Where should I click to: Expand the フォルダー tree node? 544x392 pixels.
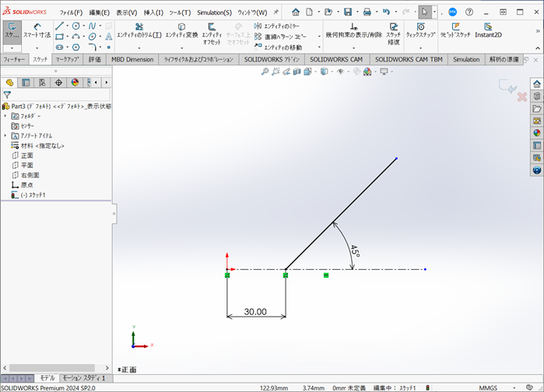pyautogui.click(x=5, y=116)
